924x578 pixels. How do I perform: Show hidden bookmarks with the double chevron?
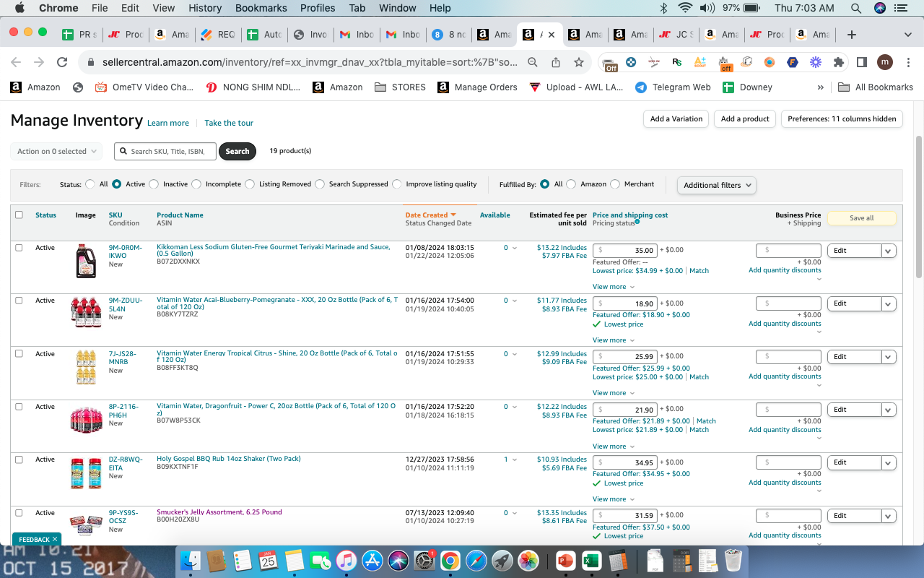(x=820, y=87)
